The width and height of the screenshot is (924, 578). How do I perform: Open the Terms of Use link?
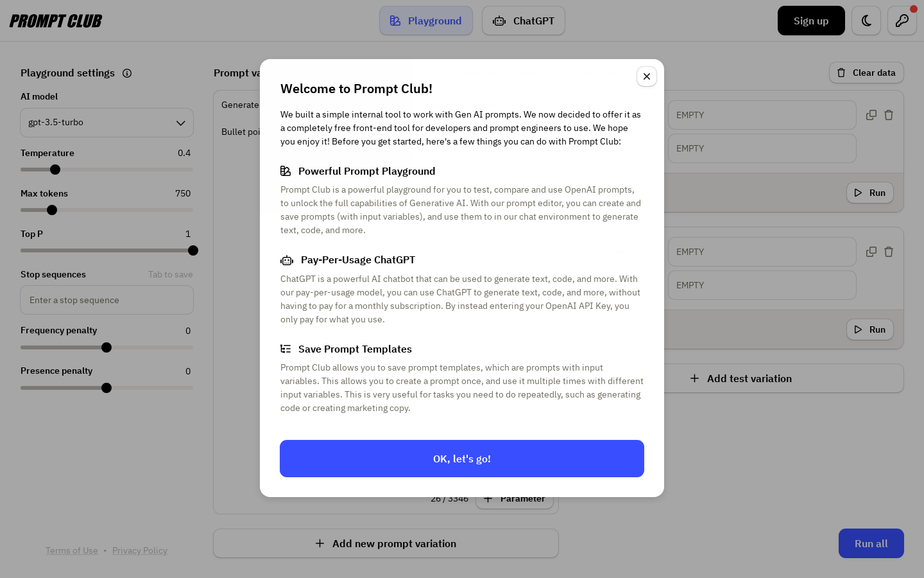72,550
